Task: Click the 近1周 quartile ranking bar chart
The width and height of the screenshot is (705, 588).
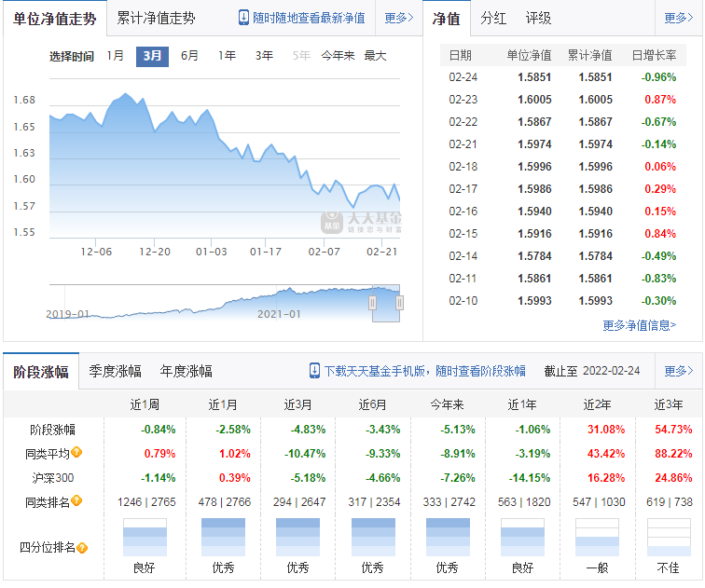Action: point(145,538)
